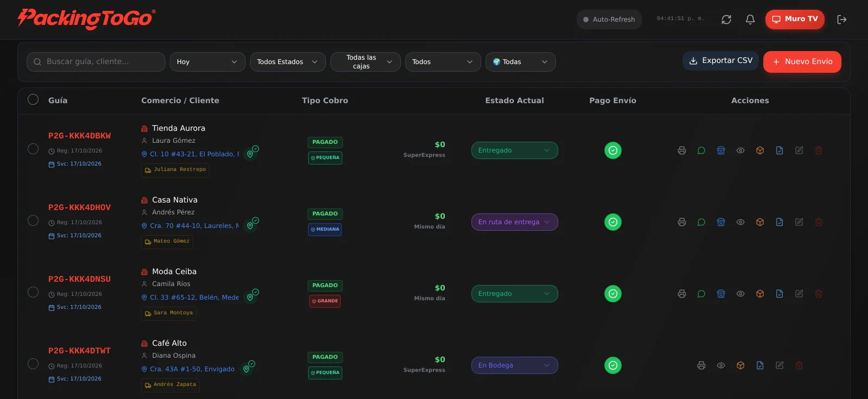Open address Cra. 43A #1-50, Envigado
Screen dimensions: 868x399
[188, 369]
